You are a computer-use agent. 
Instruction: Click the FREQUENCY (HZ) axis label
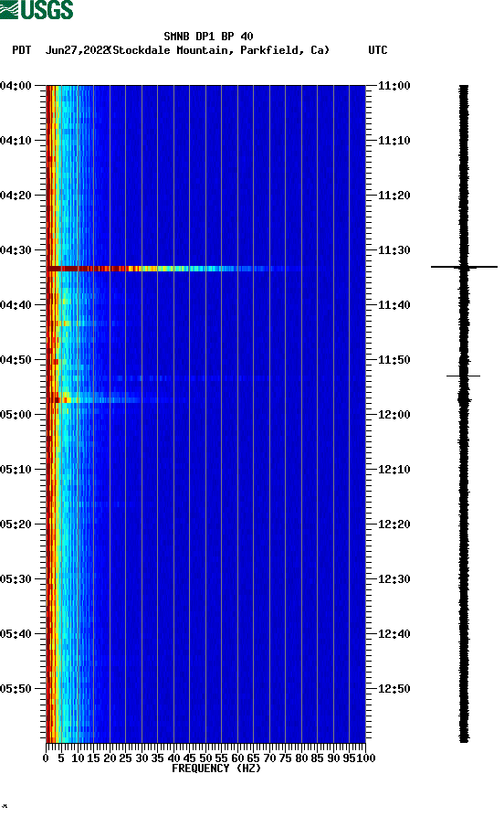point(215,768)
